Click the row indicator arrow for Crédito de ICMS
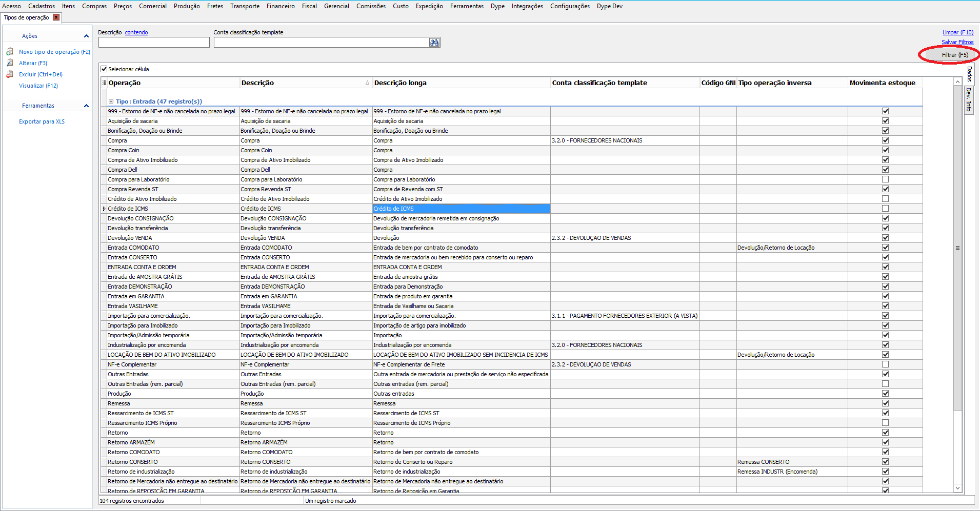The width and height of the screenshot is (980, 511). point(104,209)
